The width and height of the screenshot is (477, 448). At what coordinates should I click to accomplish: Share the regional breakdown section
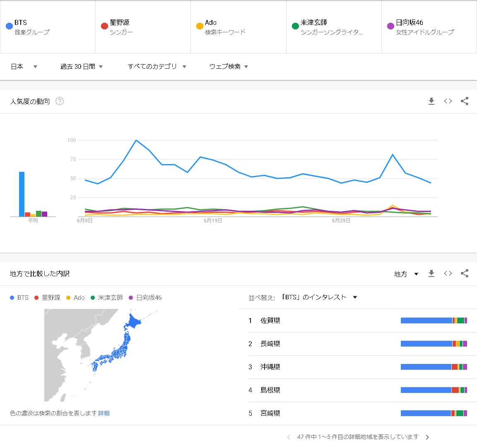tap(465, 273)
